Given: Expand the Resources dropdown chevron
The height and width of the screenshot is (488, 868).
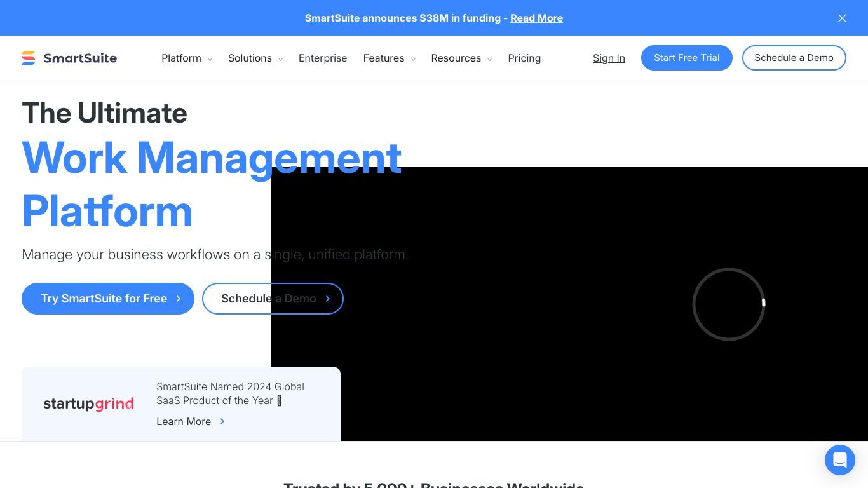Looking at the screenshot, I should point(489,59).
